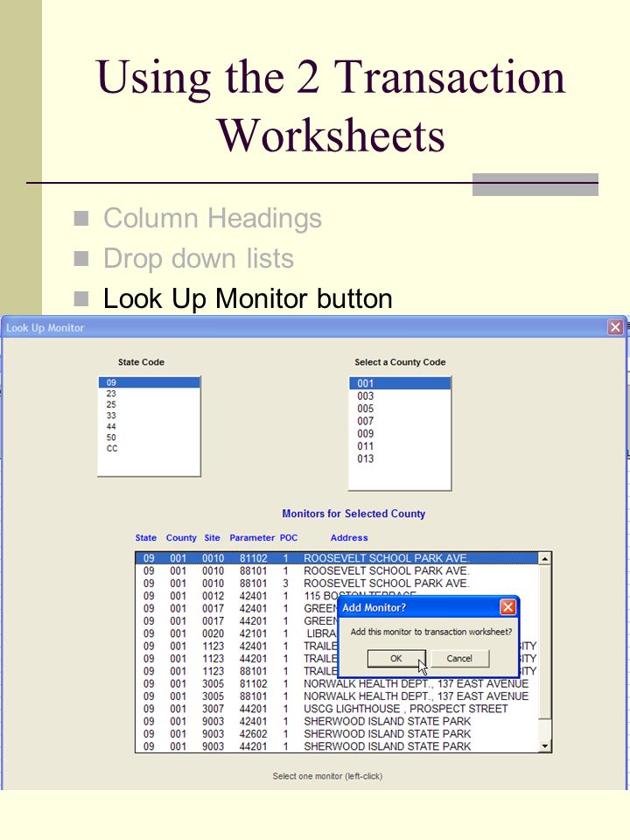This screenshot has width=630, height=840.
Task: Select monitor row site 0017 parameter 44201
Action: pyautogui.click(x=235, y=621)
